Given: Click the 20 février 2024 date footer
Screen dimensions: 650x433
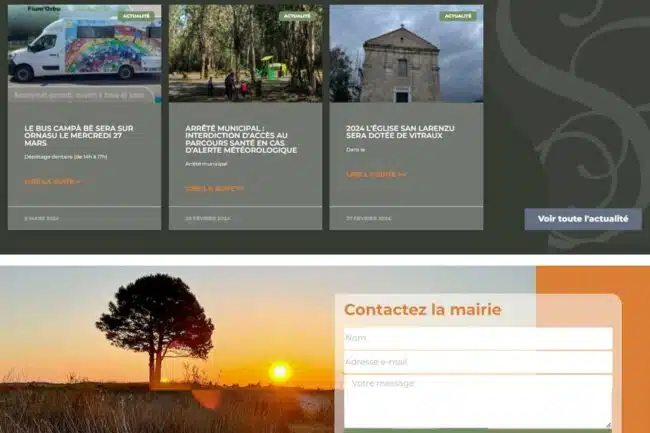Looking at the screenshot, I should [x=208, y=218].
